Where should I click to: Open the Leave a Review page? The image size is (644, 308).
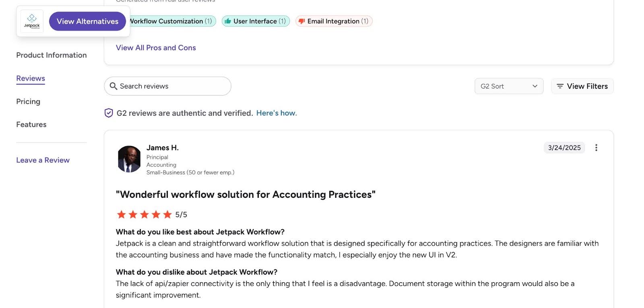tap(43, 160)
